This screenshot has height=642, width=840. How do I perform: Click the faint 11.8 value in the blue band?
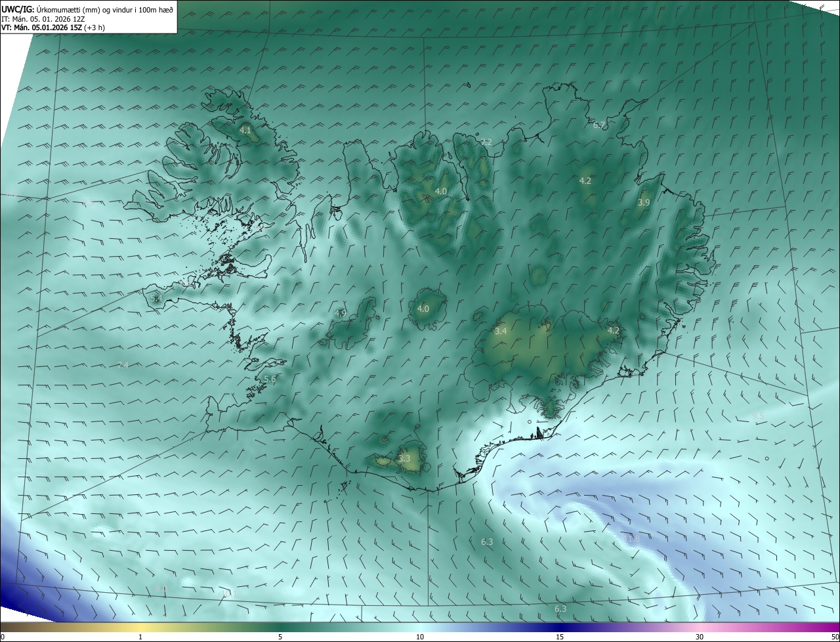(x=631, y=539)
